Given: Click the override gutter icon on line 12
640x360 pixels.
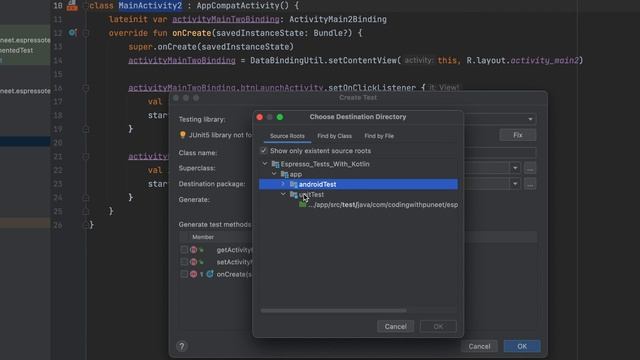Looking at the screenshot, I should (72, 33).
